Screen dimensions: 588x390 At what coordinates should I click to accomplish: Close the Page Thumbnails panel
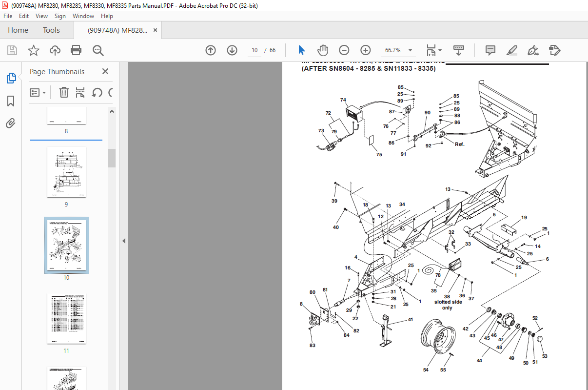coord(105,71)
